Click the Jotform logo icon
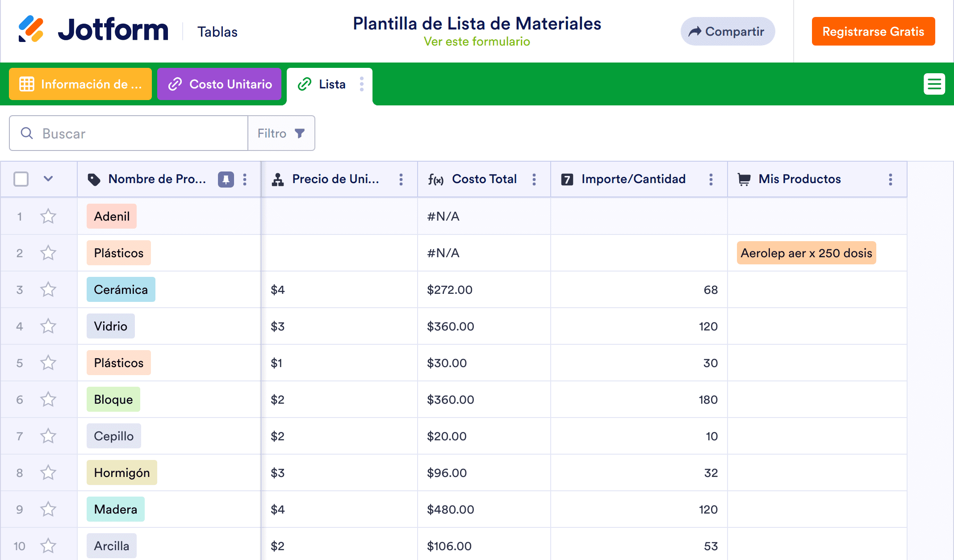This screenshot has height=560, width=954. [31, 29]
